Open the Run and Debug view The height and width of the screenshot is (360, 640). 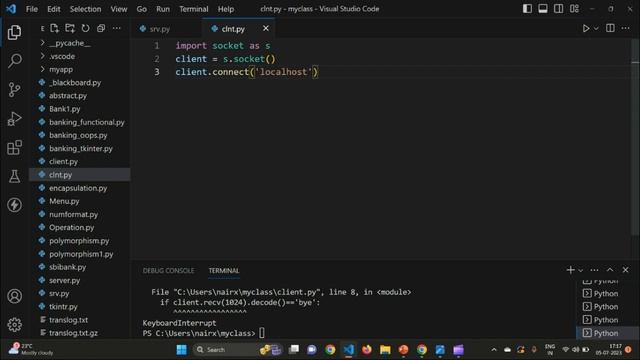15,119
